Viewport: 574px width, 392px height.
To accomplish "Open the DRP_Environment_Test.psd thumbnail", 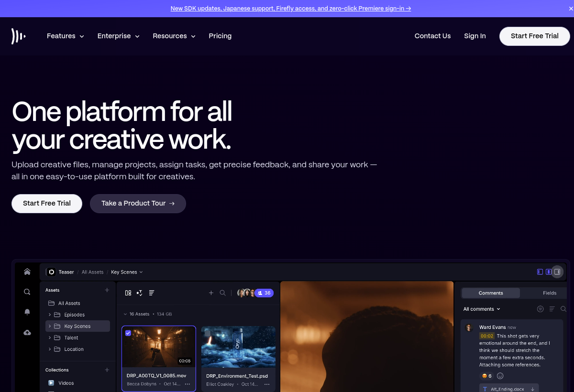I will (x=238, y=347).
